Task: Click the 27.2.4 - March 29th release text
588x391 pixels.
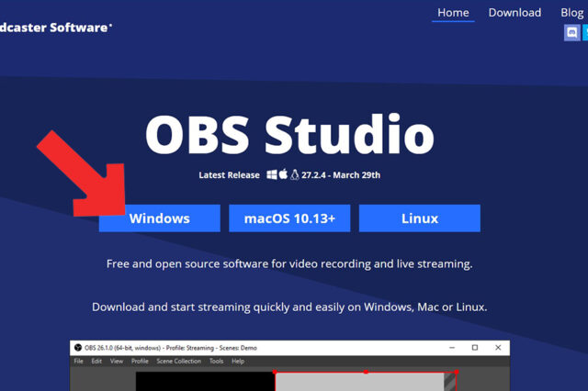Action: 341,175
